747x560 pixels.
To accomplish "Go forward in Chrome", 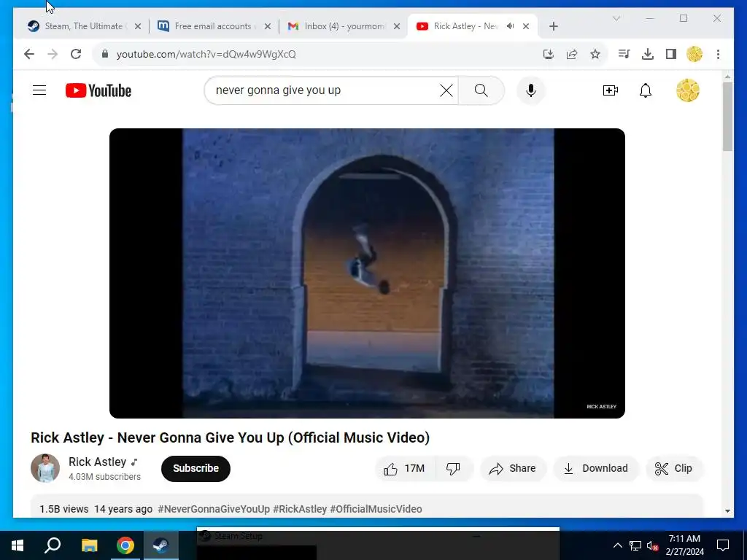I will click(53, 54).
